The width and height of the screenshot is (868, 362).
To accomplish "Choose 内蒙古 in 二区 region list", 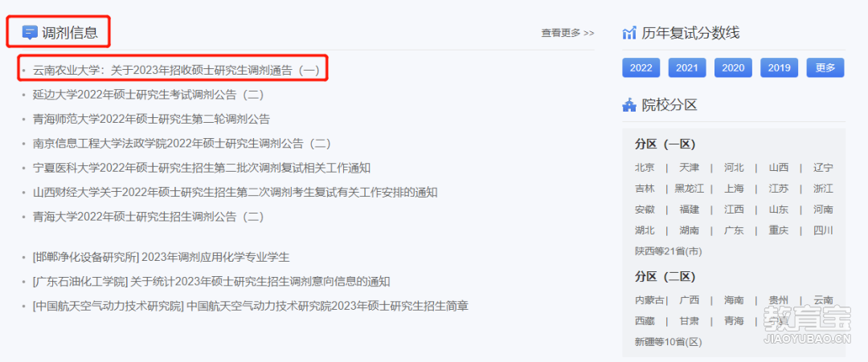I will (650, 300).
